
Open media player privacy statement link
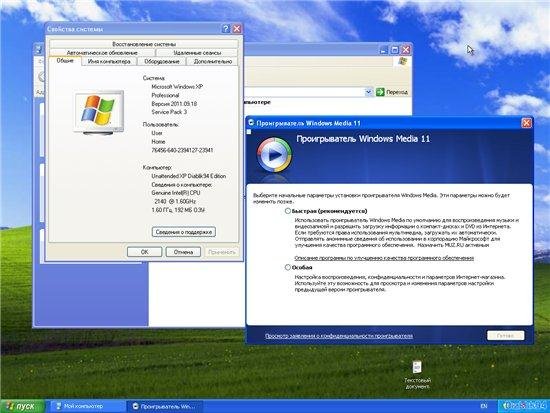click(339, 336)
